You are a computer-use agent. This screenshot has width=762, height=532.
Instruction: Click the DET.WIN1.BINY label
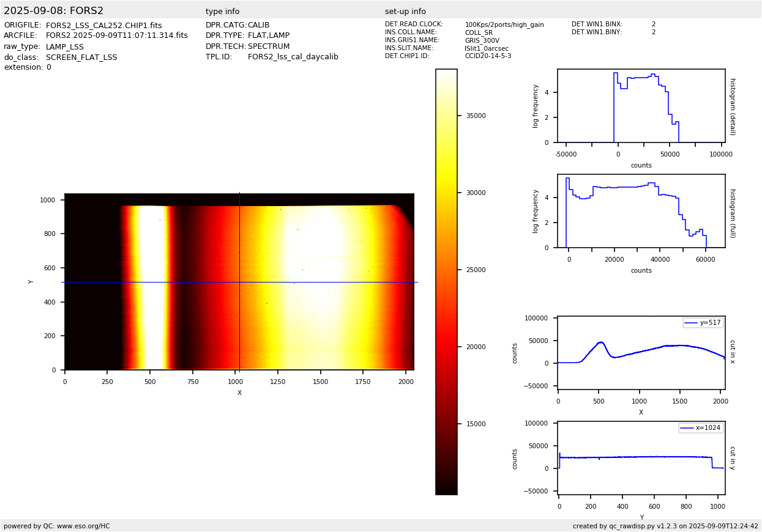coord(597,32)
